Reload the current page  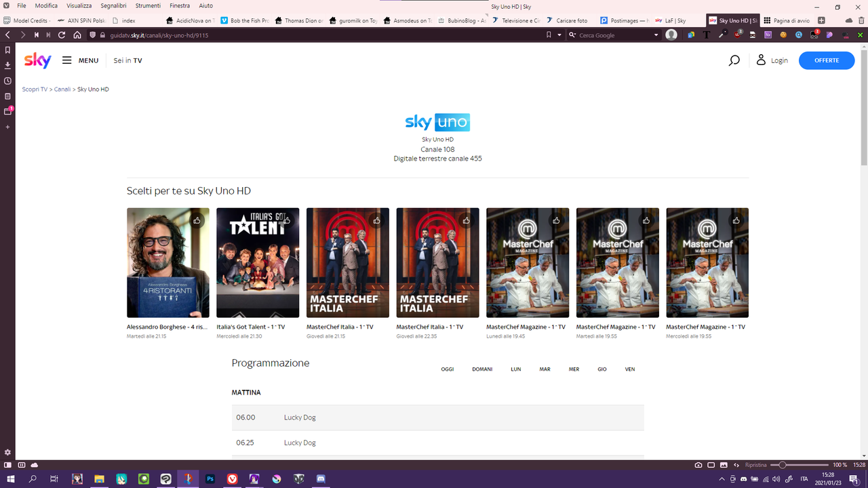(x=62, y=35)
